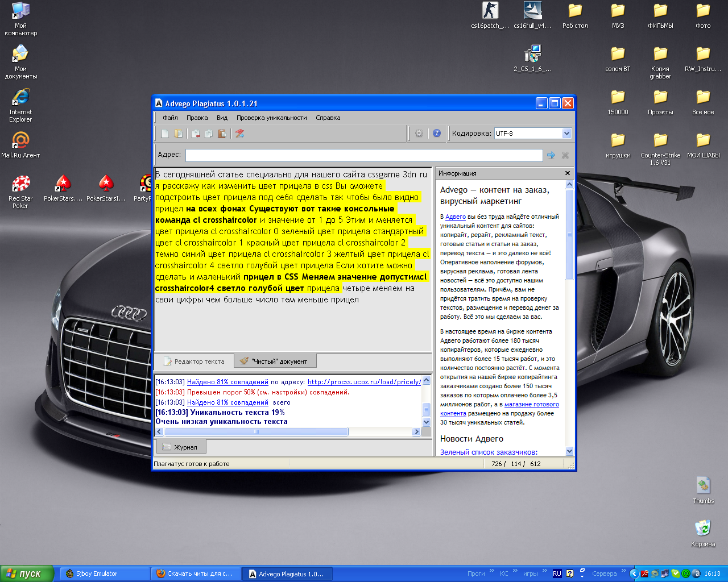
Task: Open Мои документы desktop icon
Action: click(20, 63)
